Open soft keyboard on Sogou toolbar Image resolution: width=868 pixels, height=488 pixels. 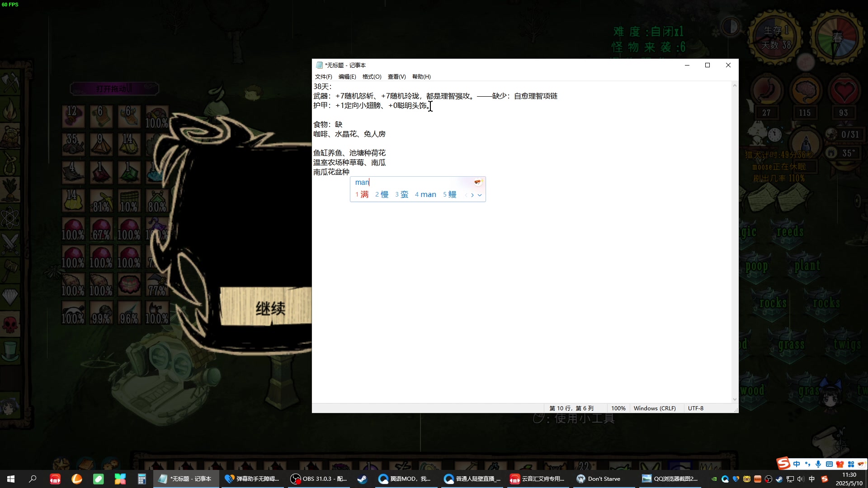pyautogui.click(x=829, y=464)
